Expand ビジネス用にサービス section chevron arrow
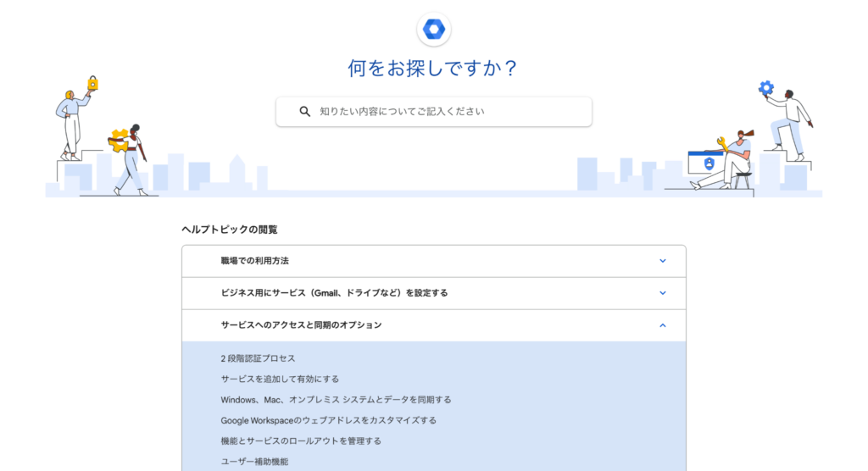 [x=663, y=293]
